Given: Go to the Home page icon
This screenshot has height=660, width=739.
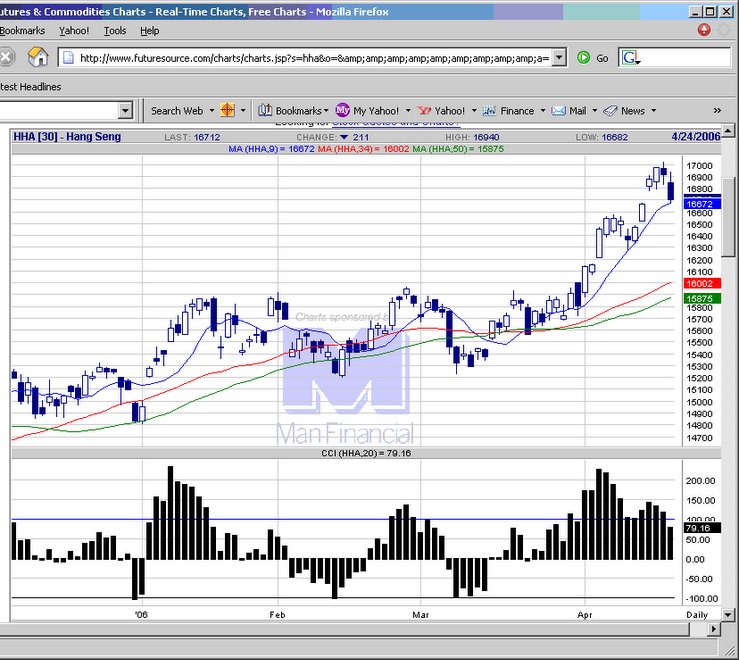Looking at the screenshot, I should point(38,58).
